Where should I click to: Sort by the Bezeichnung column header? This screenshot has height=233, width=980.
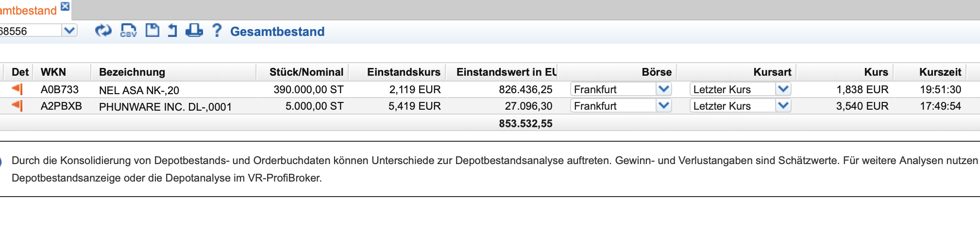pos(132,72)
